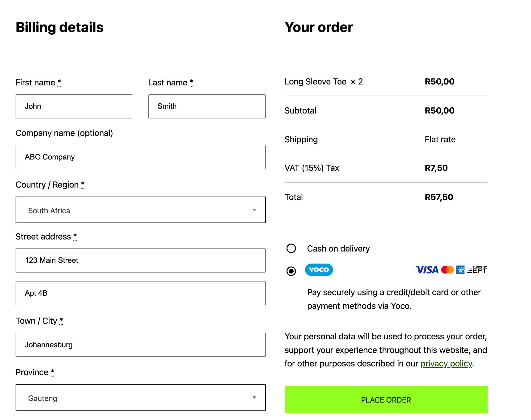Select the Cash on delivery radio button
The height and width of the screenshot is (420, 531).
click(x=291, y=248)
